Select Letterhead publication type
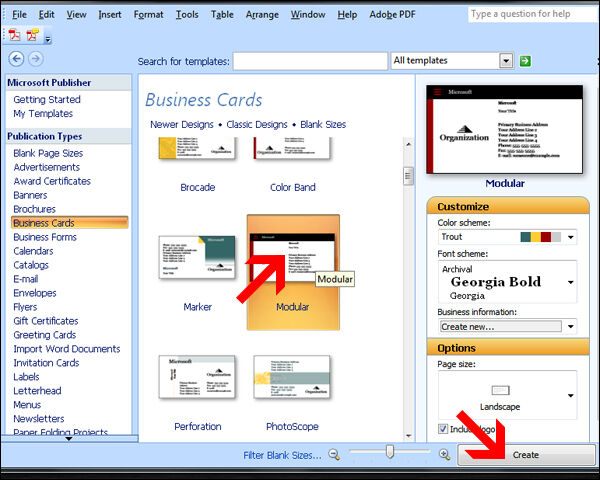 click(x=37, y=391)
